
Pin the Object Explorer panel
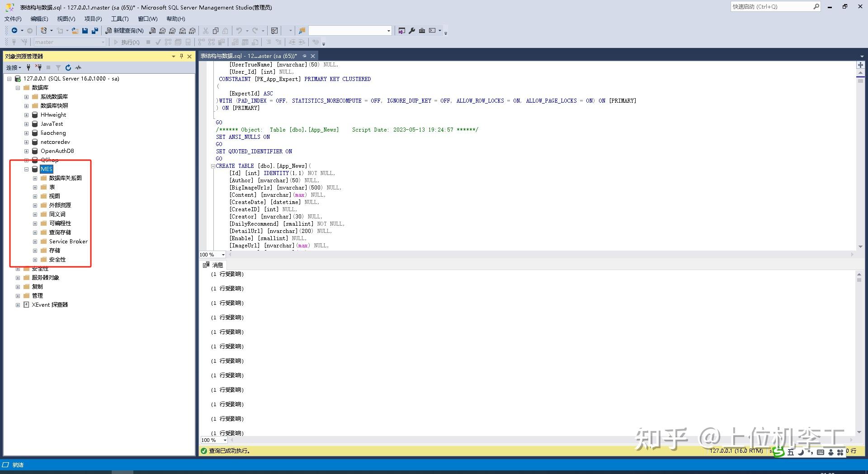(181, 57)
